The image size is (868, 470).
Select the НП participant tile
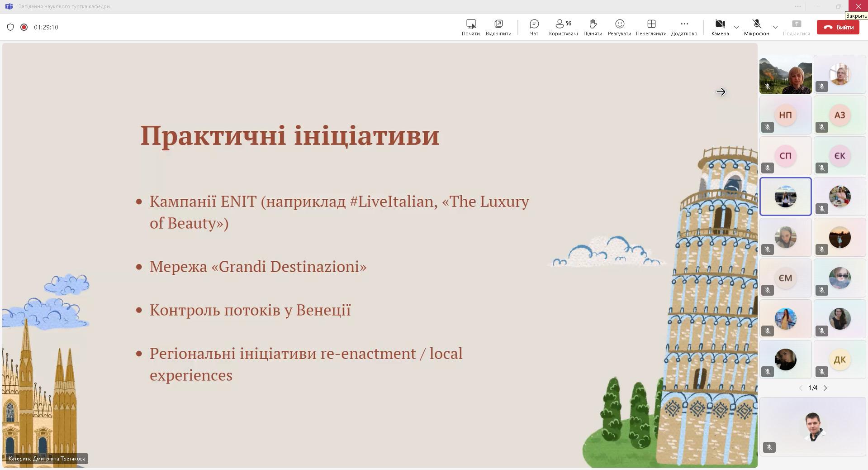point(786,115)
